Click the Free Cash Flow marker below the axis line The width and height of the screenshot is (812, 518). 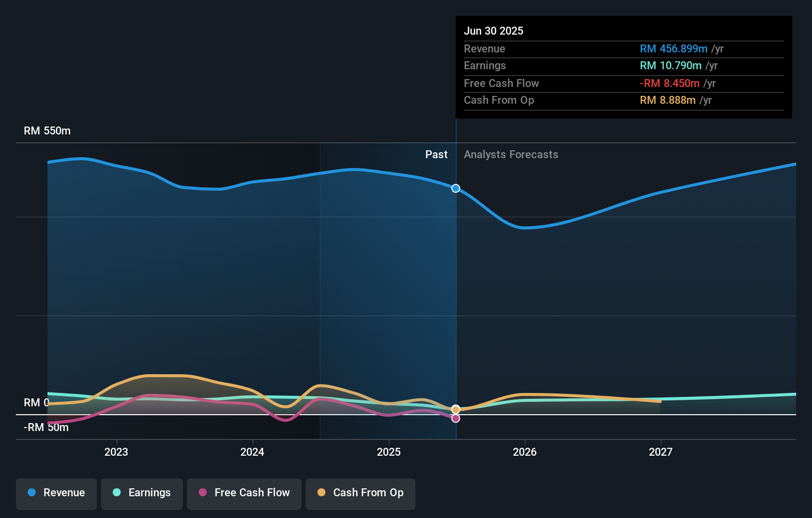pos(455,419)
